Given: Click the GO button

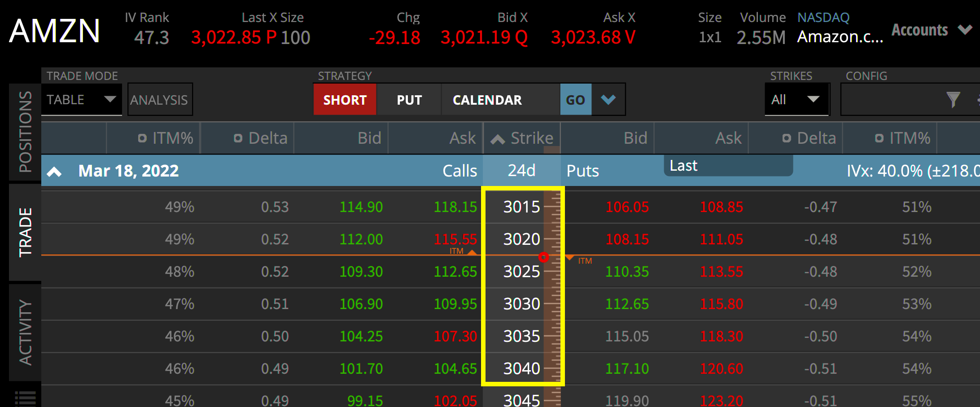Looking at the screenshot, I should point(576,99).
